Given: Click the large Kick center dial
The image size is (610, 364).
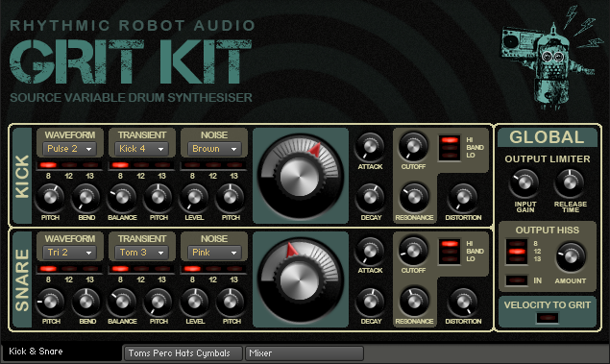Looking at the screenshot, I should (x=300, y=177).
